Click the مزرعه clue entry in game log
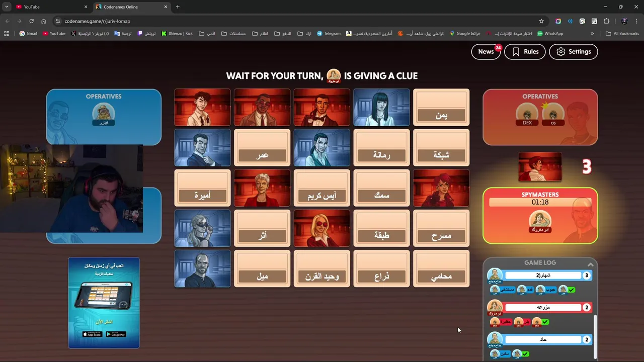The height and width of the screenshot is (362, 644). coord(543,307)
